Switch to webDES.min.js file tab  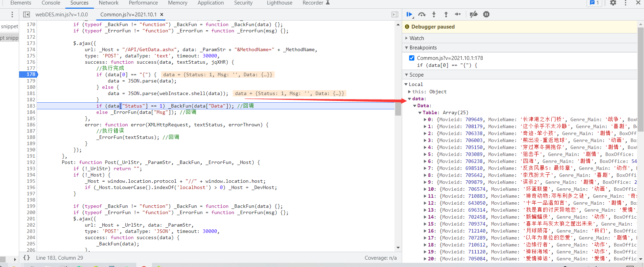click(x=62, y=15)
